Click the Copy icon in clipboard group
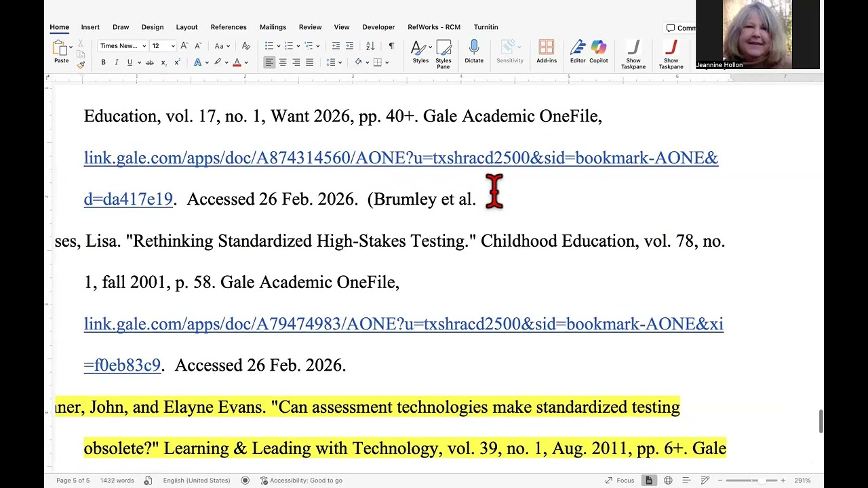The width and height of the screenshot is (868, 488). (81, 54)
